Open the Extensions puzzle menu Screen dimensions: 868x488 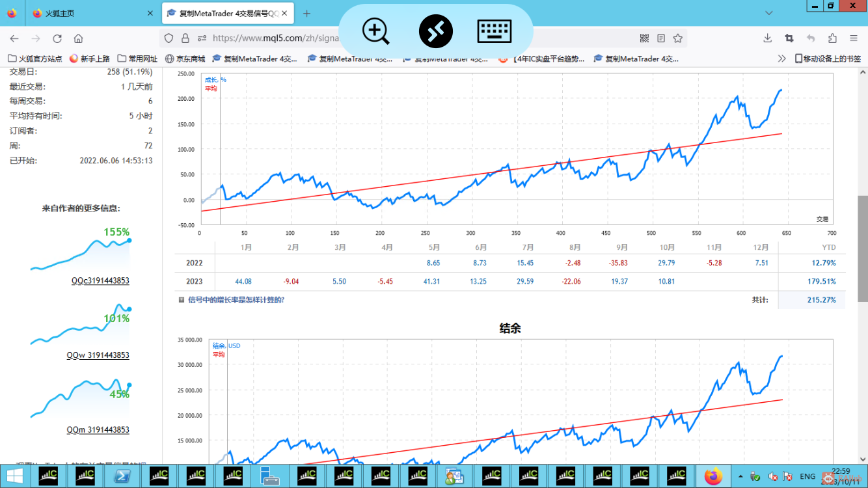click(x=833, y=38)
